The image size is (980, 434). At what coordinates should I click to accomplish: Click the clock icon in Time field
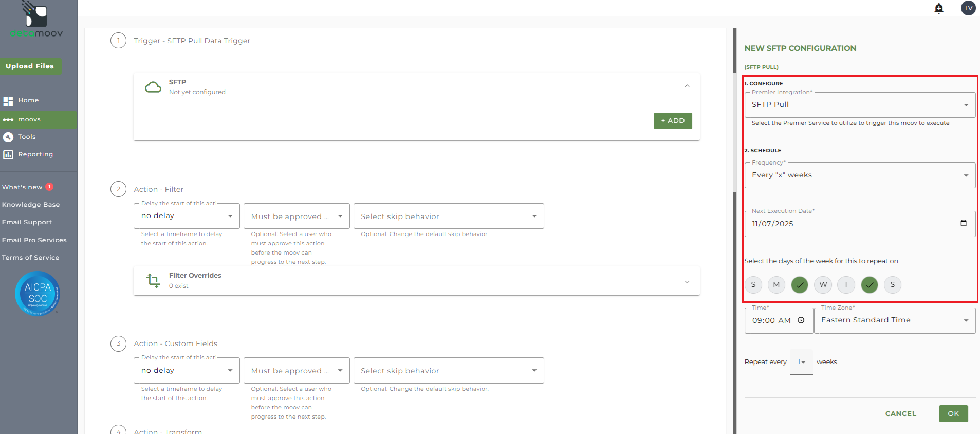801,320
